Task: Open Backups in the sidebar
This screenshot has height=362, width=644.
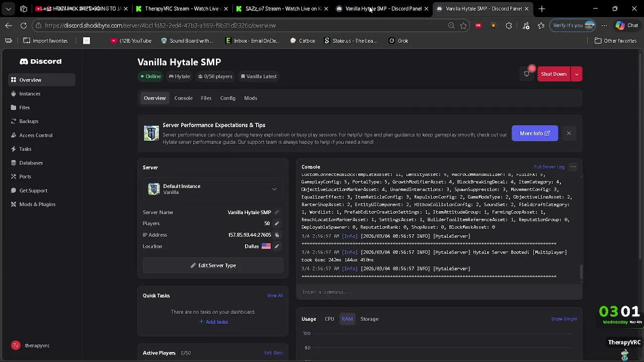Action: coord(29,121)
